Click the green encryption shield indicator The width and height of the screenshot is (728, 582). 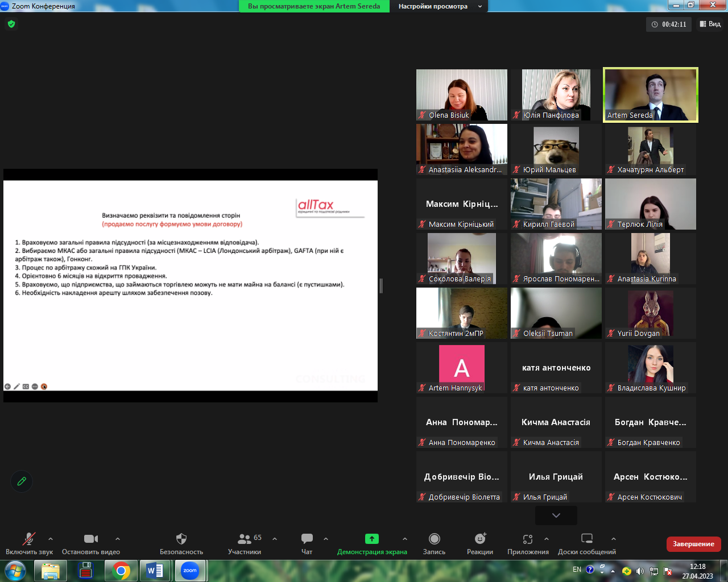(11, 24)
